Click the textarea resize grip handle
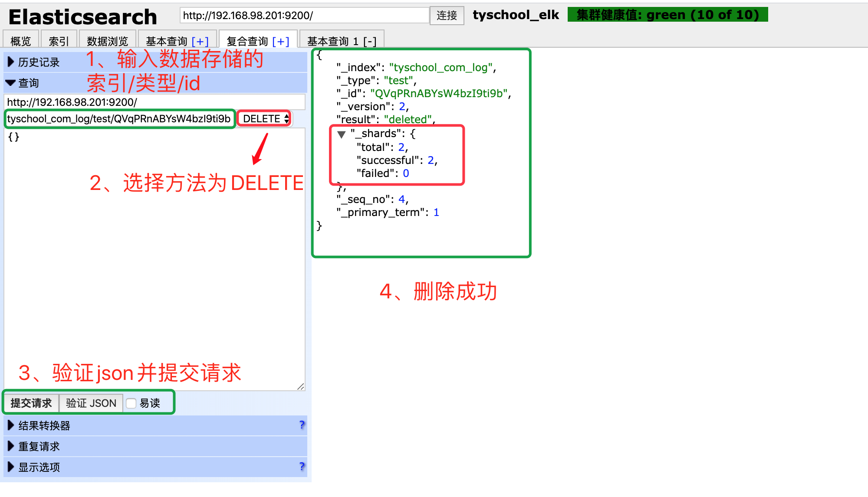The height and width of the screenshot is (497, 868). click(x=302, y=386)
